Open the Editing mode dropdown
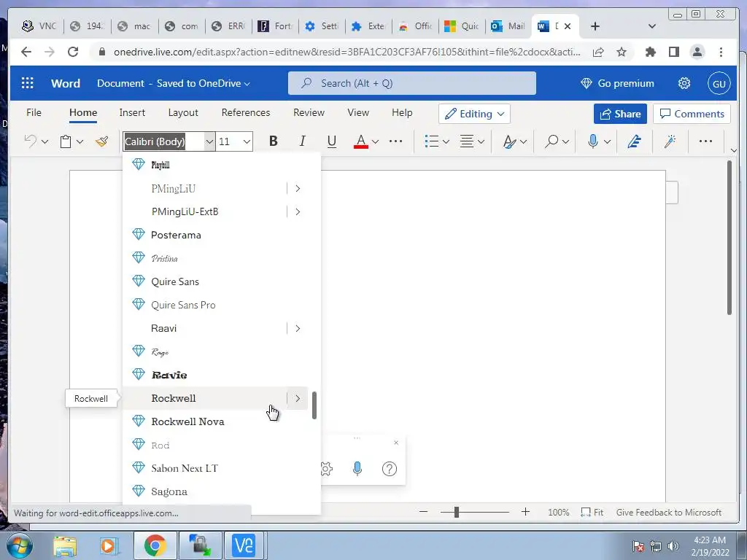 [x=474, y=114]
